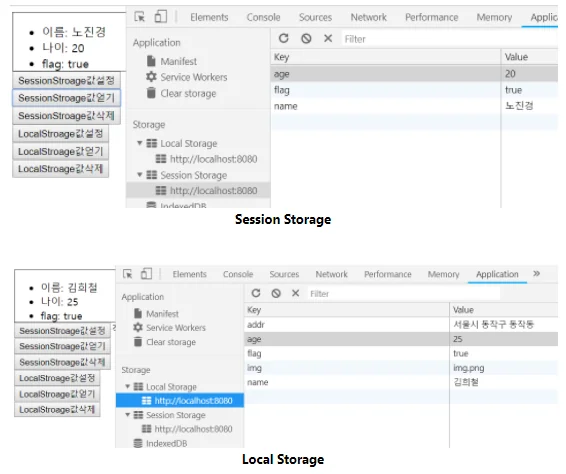The height and width of the screenshot is (474, 566).
Task: Click refresh icon in Session Storage toolbar
Action: [x=284, y=38]
